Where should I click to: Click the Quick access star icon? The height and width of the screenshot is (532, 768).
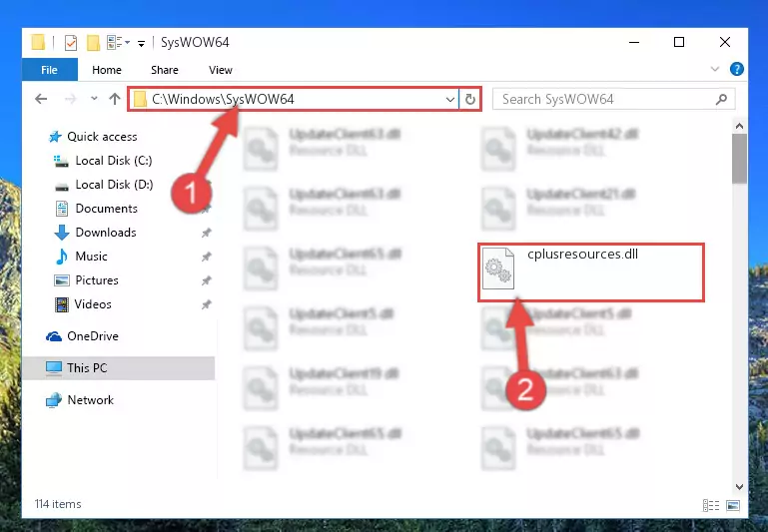55,137
